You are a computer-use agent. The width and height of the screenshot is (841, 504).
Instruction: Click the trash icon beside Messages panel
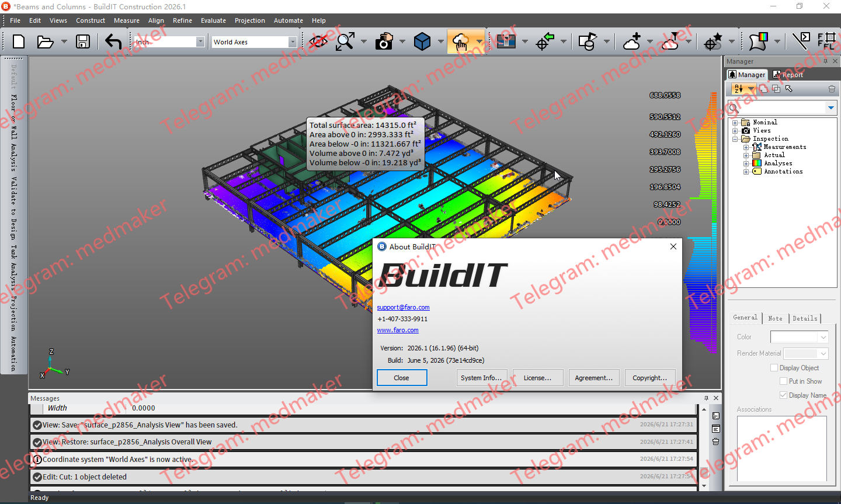pos(716,442)
